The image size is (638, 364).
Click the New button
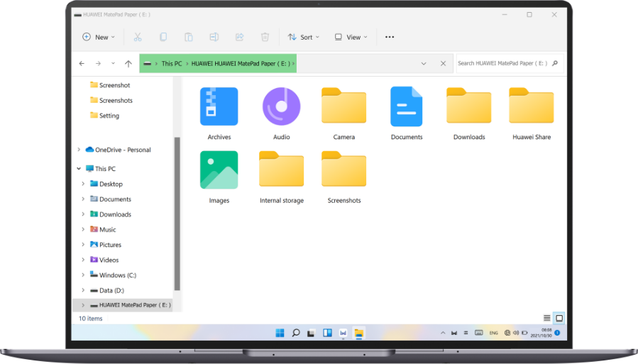coord(99,37)
